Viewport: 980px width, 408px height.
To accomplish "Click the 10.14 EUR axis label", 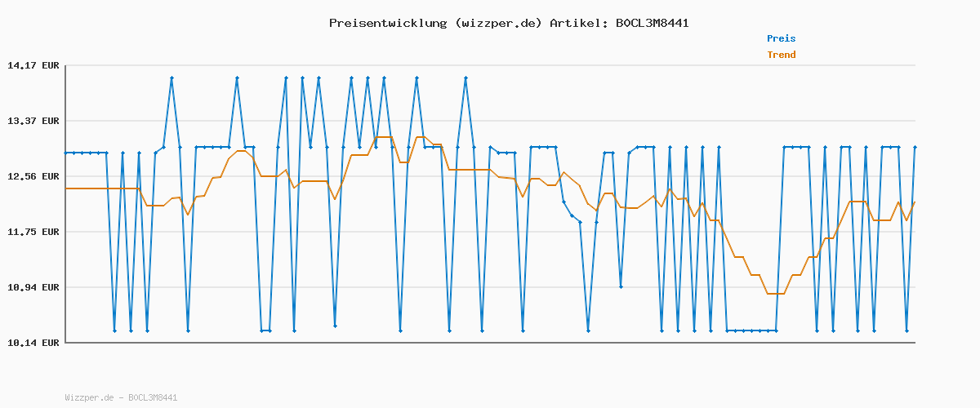I will [33, 343].
